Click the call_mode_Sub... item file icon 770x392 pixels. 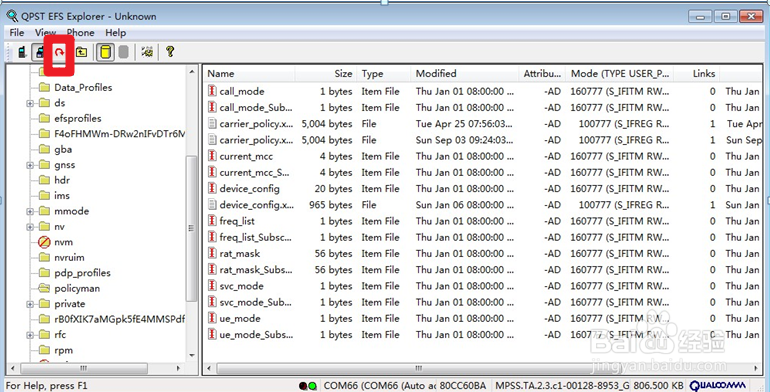(212, 107)
